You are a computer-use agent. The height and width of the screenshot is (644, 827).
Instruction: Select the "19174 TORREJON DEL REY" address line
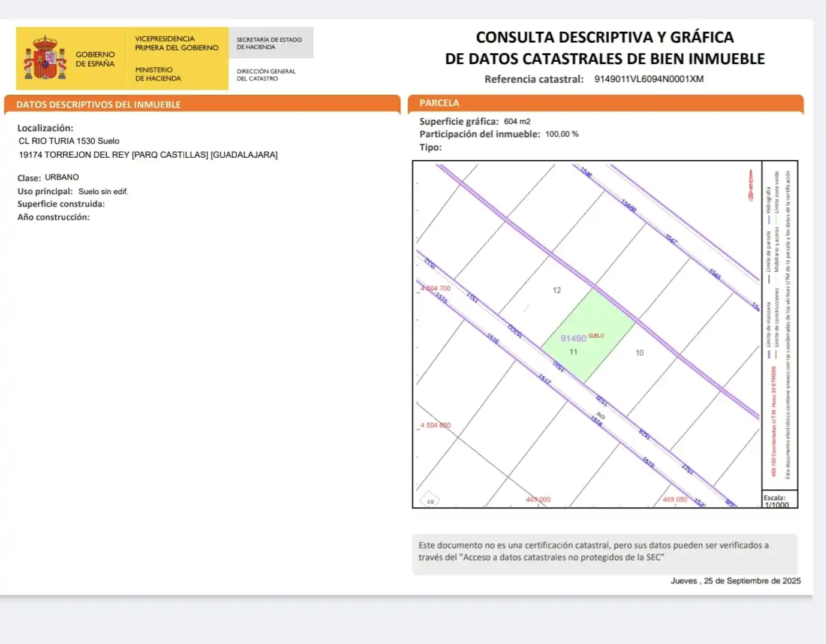[148, 155]
